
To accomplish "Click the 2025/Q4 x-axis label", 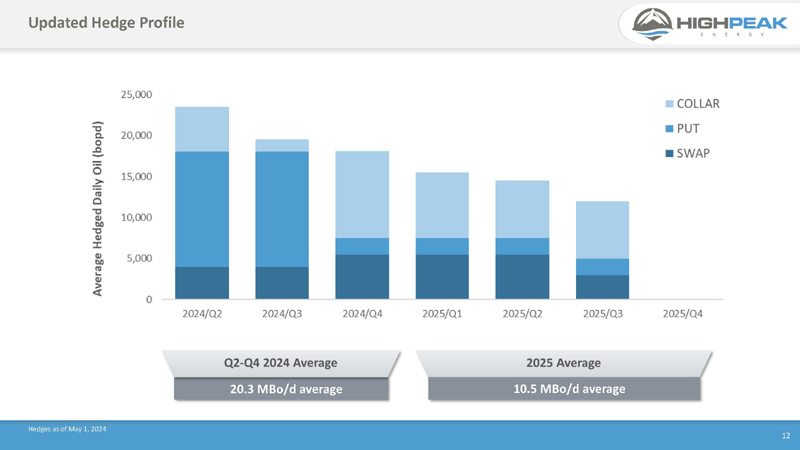I will 682,314.
